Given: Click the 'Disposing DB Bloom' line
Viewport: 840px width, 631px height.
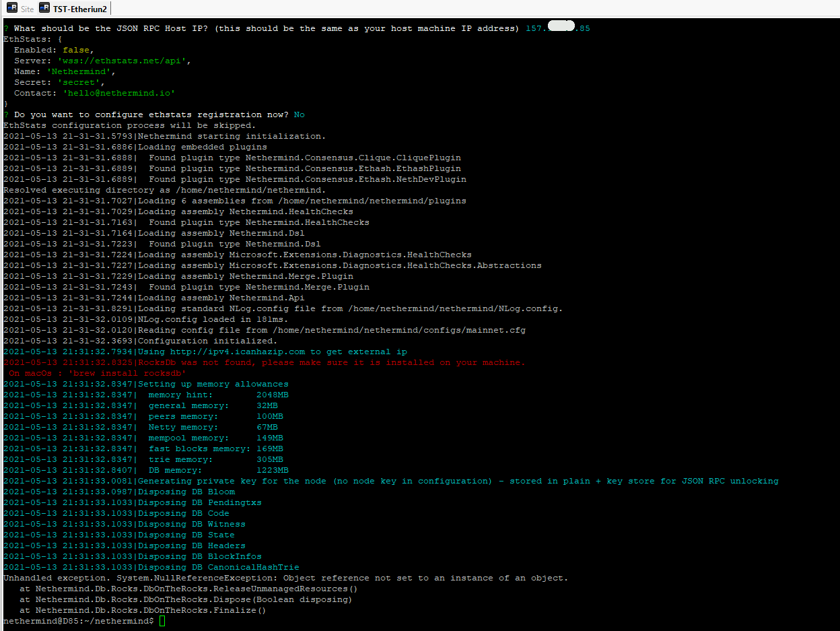Looking at the screenshot, I should 119,492.
